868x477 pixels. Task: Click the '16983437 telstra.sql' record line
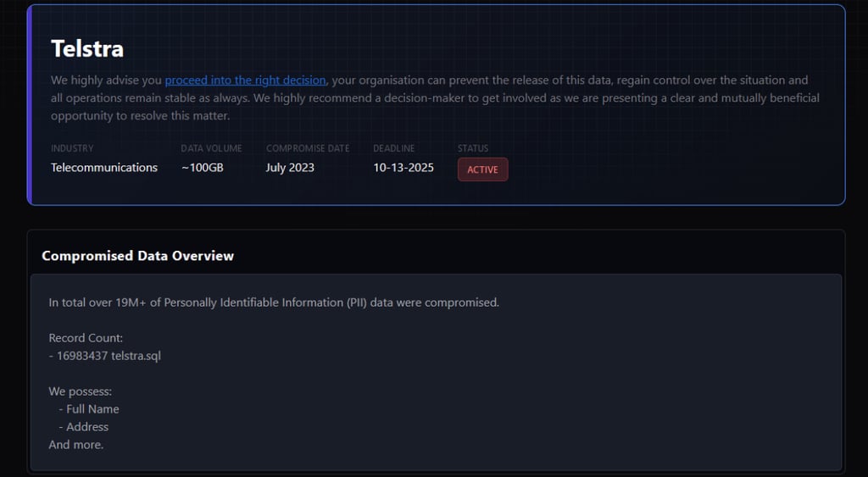click(105, 356)
